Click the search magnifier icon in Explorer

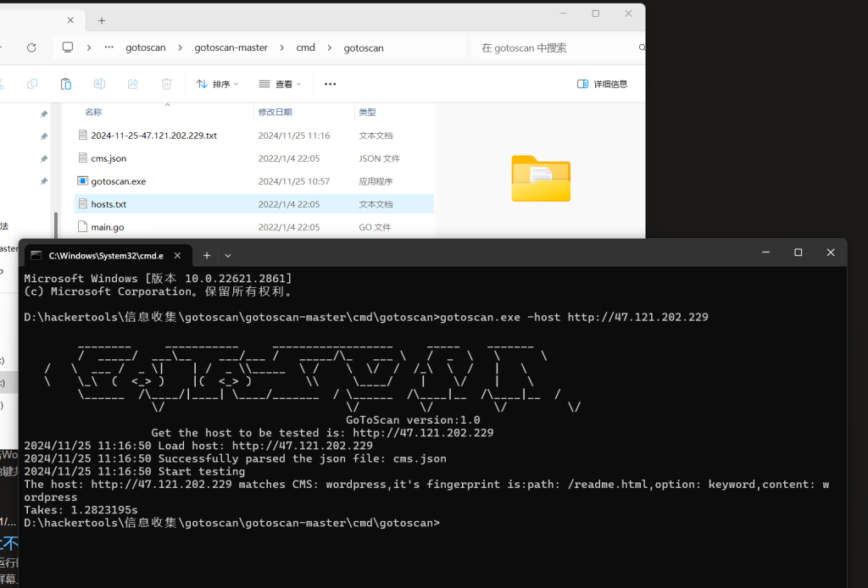(x=642, y=47)
